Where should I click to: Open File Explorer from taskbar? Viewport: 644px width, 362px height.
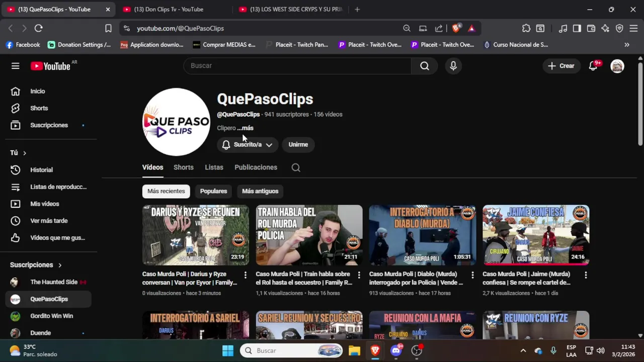(x=355, y=351)
